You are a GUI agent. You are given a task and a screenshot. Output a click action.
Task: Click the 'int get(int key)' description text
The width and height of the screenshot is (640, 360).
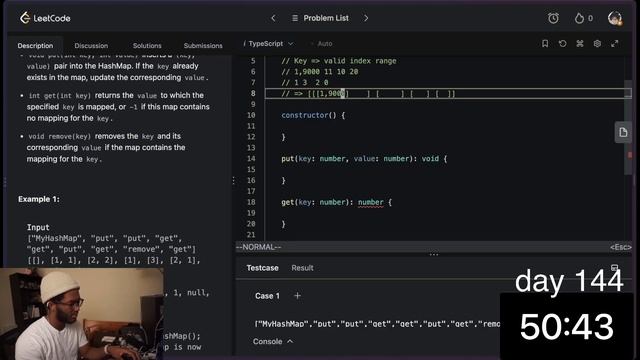tap(60, 96)
